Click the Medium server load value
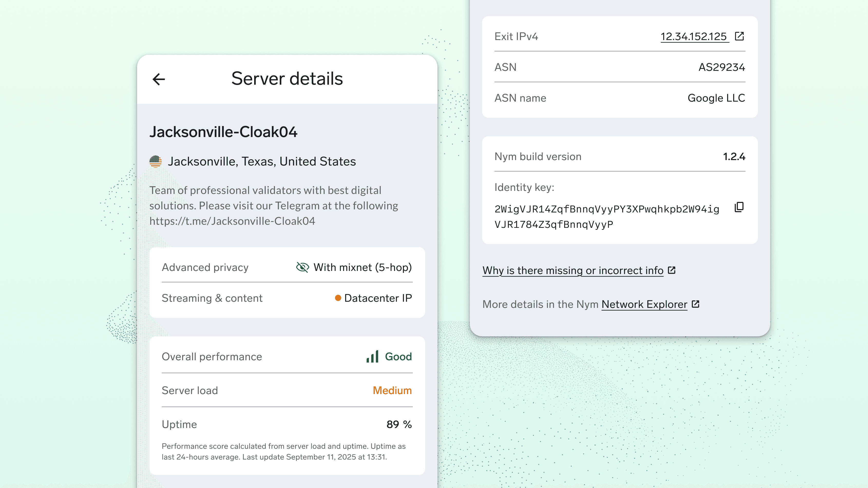Viewport: 868px width, 488px height. click(392, 390)
